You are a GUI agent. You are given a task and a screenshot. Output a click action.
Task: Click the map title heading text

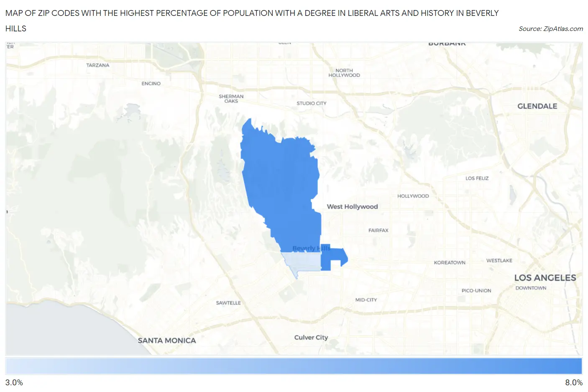[252, 20]
